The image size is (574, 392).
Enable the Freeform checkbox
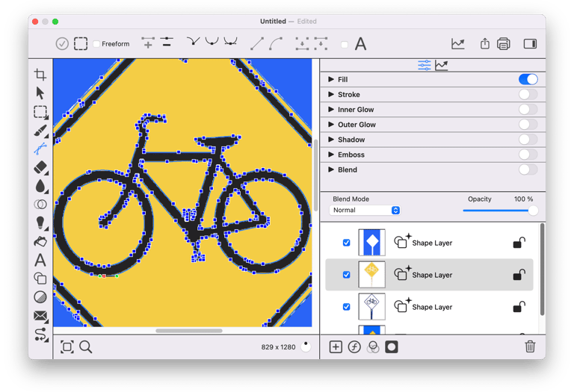click(96, 44)
